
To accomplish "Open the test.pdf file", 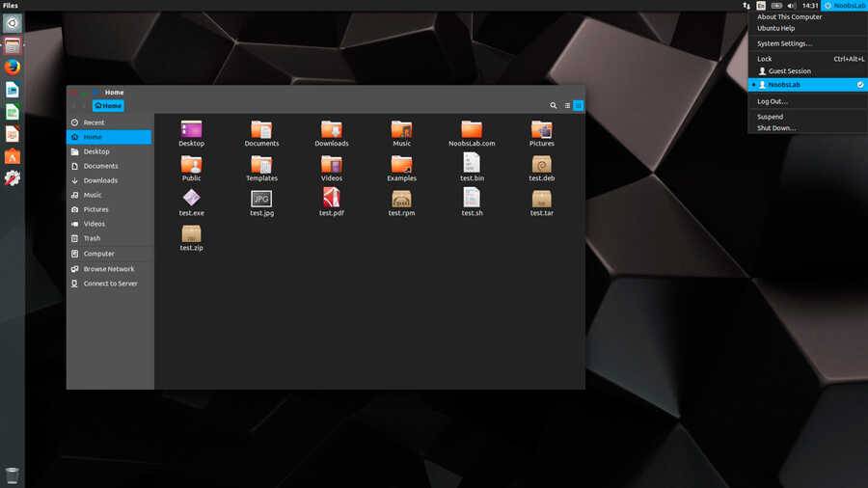I will 332,199.
